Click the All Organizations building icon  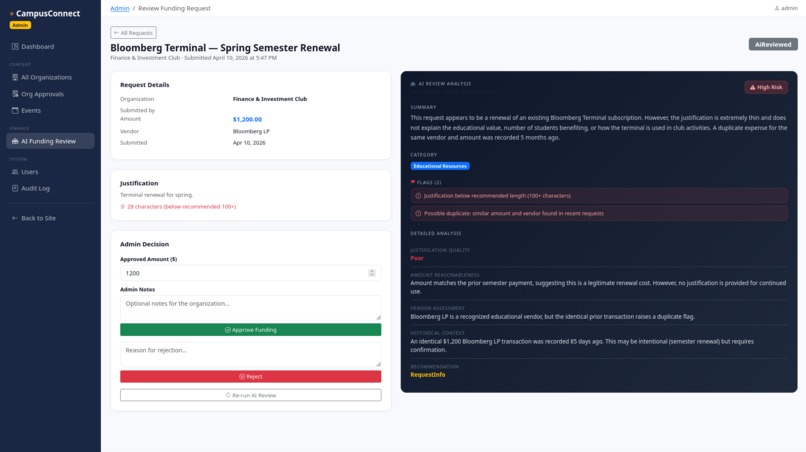15,77
